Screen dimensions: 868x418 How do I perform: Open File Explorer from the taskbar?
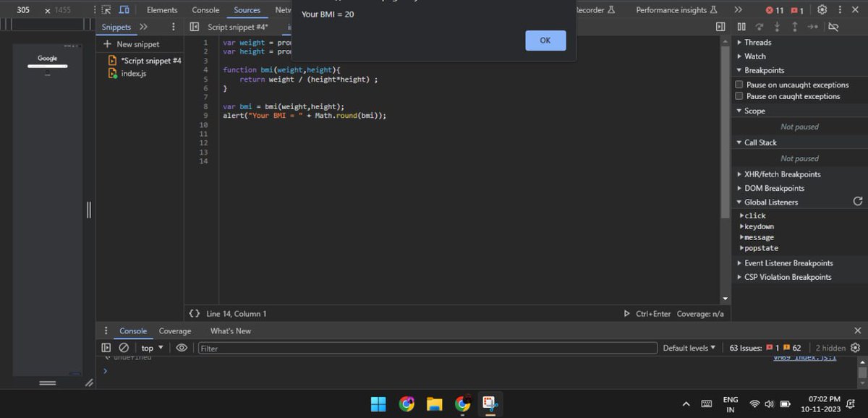click(x=434, y=404)
